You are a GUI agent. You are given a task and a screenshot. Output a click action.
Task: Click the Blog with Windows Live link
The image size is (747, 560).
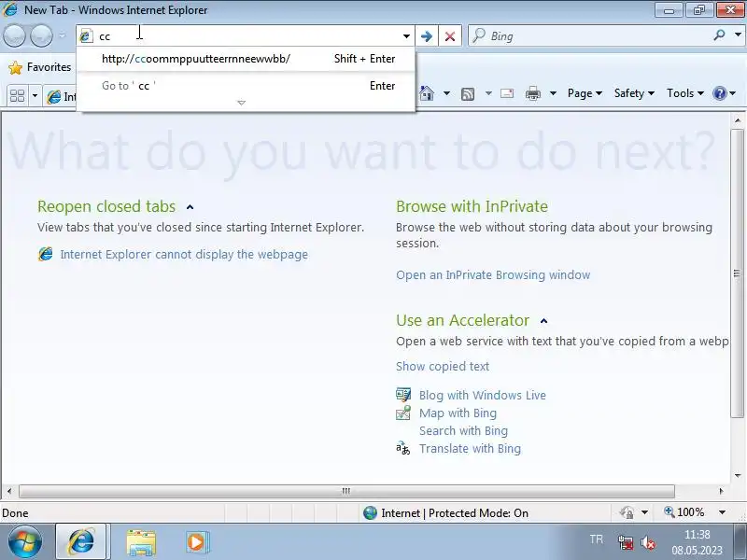point(483,395)
